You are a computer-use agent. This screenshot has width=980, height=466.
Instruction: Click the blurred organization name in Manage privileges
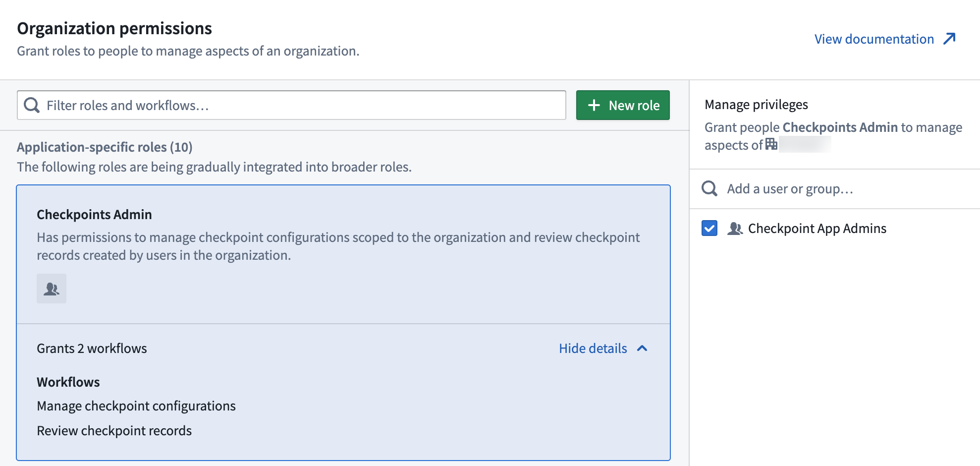(805, 145)
